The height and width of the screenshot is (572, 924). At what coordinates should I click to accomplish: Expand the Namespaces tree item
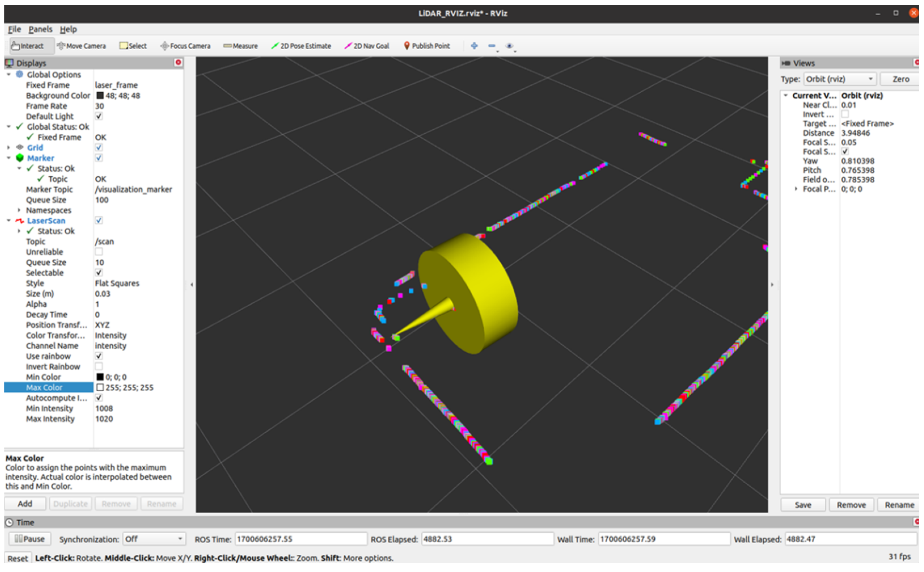point(19,210)
